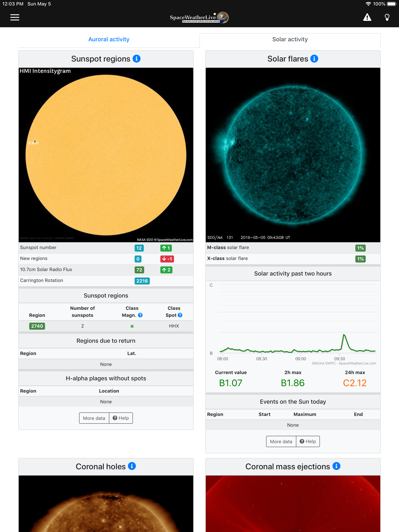Open the HMI Intensitygram sun image
Viewport: 399px width, 532px height.
point(106,155)
